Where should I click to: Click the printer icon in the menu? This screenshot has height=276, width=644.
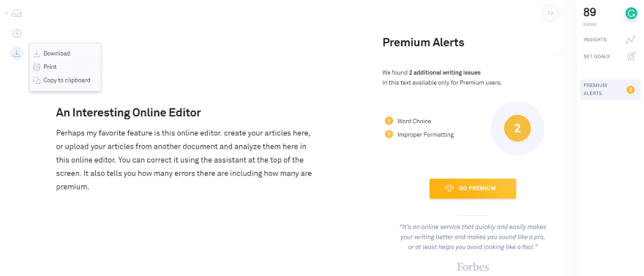tap(37, 67)
